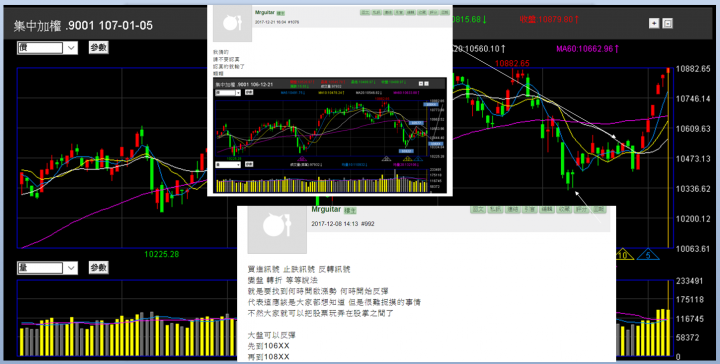Open the embedded 106-12-21 chart image
The height and width of the screenshot is (364, 720).
330,135
